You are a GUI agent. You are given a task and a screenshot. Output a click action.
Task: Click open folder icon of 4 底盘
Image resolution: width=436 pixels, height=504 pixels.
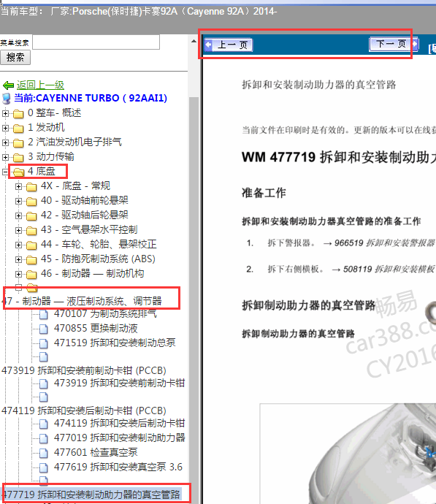pyautogui.click(x=19, y=172)
